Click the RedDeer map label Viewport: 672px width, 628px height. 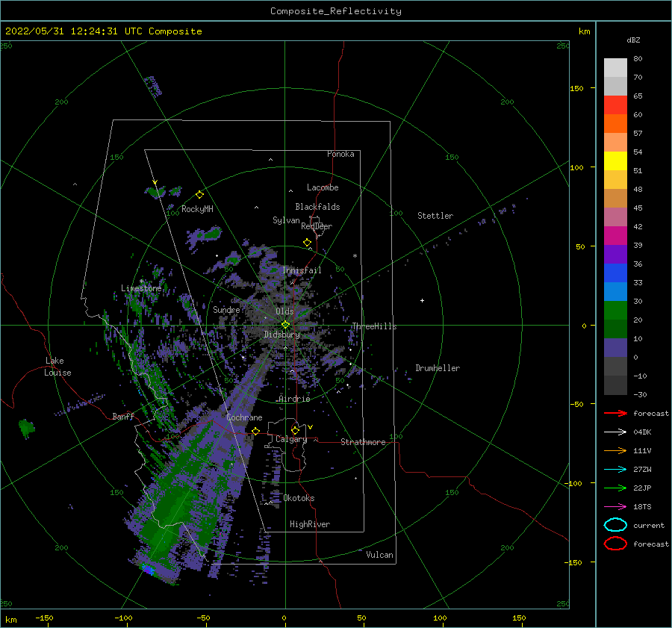tap(317, 226)
